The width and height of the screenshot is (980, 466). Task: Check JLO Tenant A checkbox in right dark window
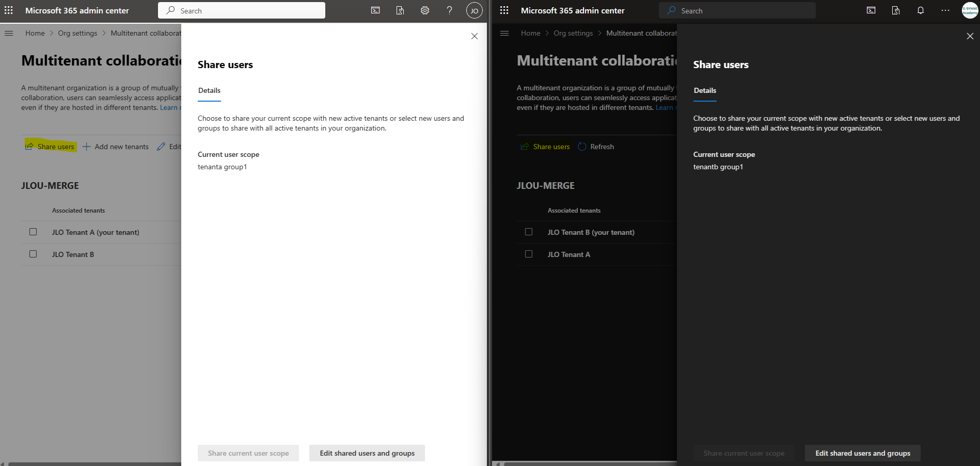[529, 254]
